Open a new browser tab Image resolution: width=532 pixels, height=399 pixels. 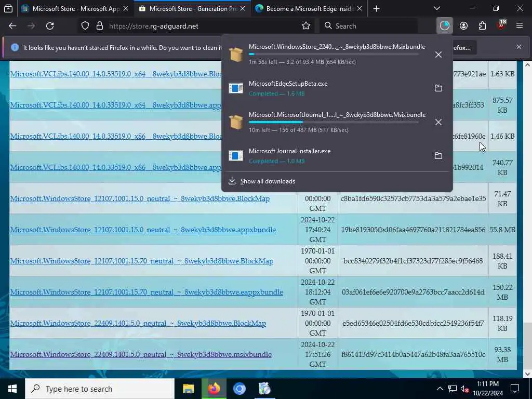point(376,9)
